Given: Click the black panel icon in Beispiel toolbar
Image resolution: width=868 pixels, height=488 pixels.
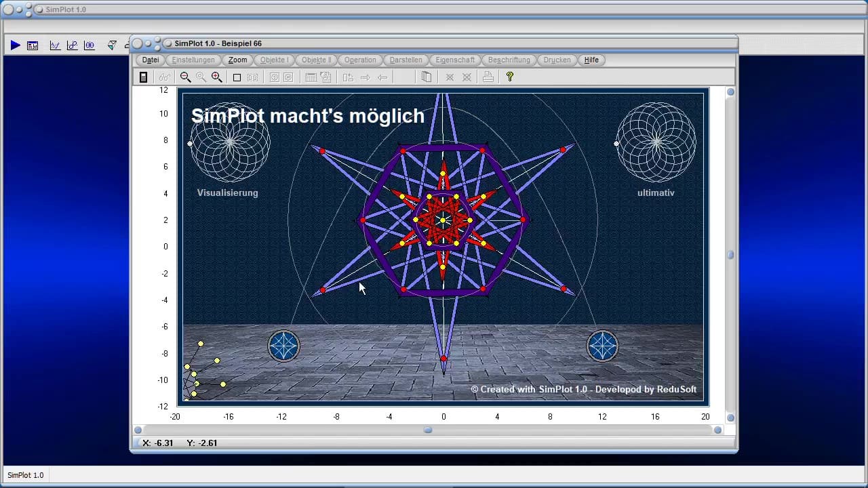Looking at the screenshot, I should pos(143,77).
